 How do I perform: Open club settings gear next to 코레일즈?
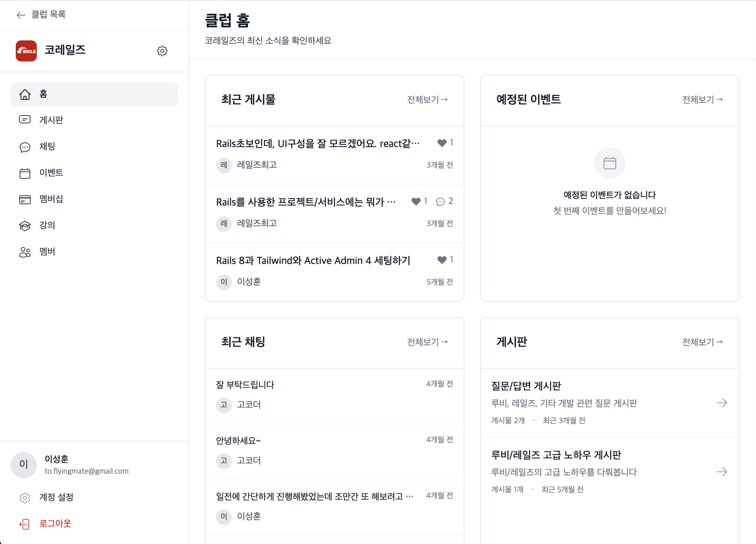coord(162,51)
